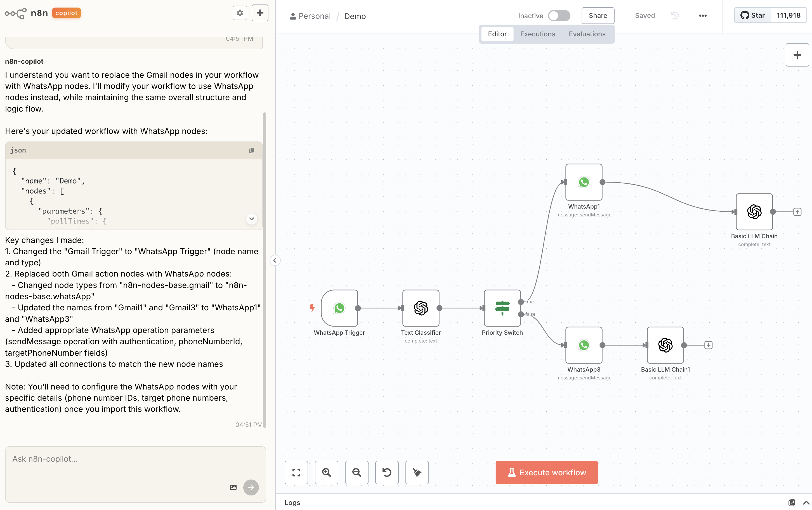Add node after Basic LLM Chain

[797, 212]
